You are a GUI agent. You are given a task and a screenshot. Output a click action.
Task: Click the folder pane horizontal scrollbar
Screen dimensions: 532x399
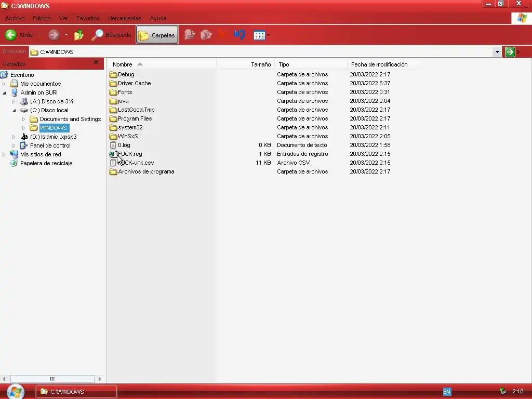tap(52, 379)
